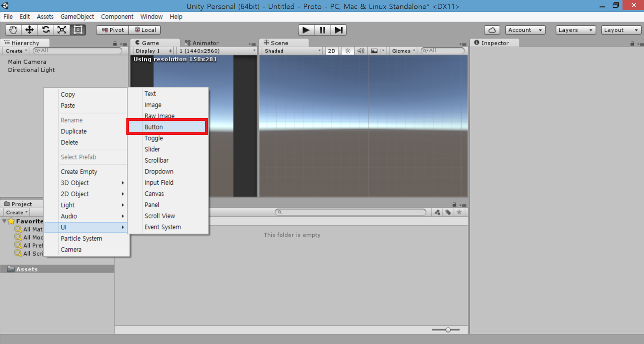Click the Play button

306,30
